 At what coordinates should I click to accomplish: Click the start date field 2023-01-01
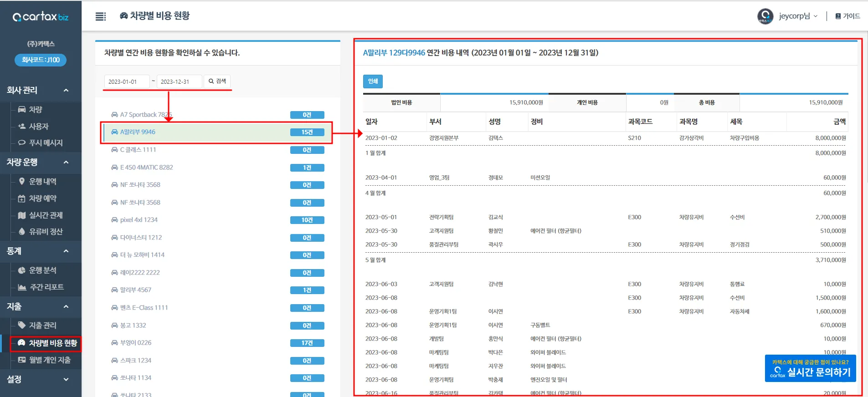pyautogui.click(x=127, y=81)
